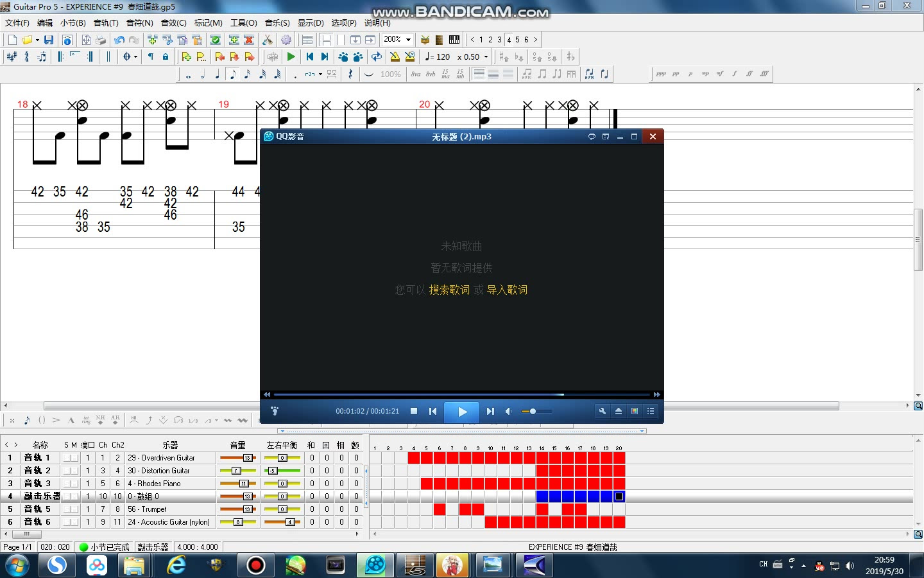This screenshot has width=924, height=578.
Task: Expand the tuplet dropdown arrow
Action: coord(320,74)
